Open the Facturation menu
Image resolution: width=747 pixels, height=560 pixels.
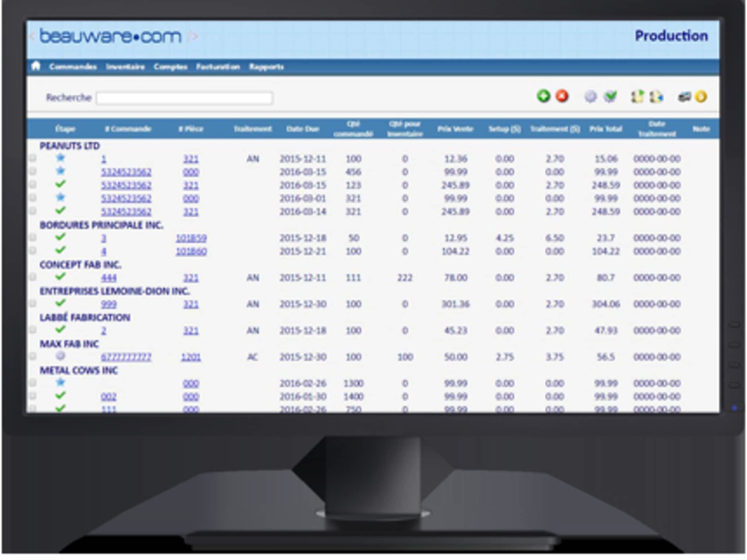pyautogui.click(x=218, y=67)
